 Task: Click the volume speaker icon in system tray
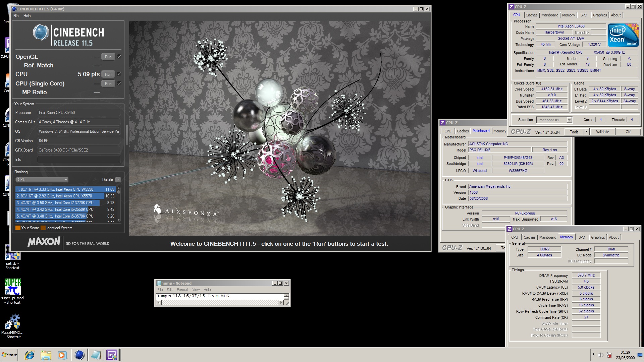(600, 355)
